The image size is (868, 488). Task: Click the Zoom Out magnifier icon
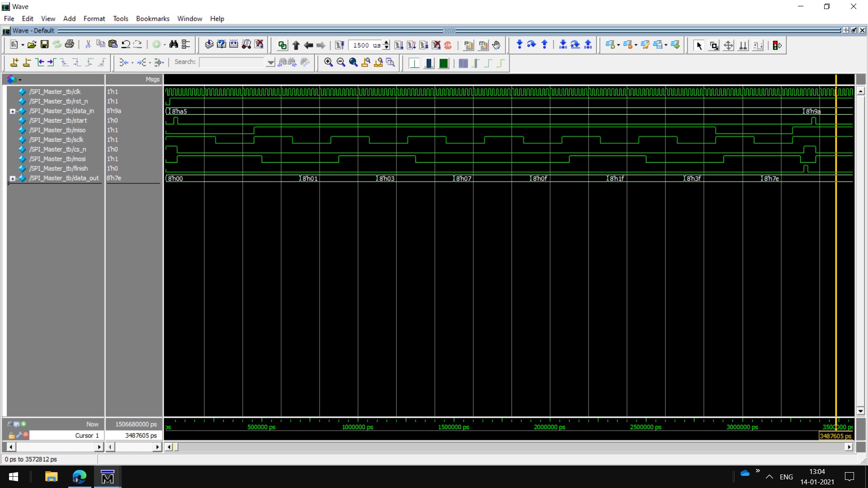pyautogui.click(x=341, y=62)
